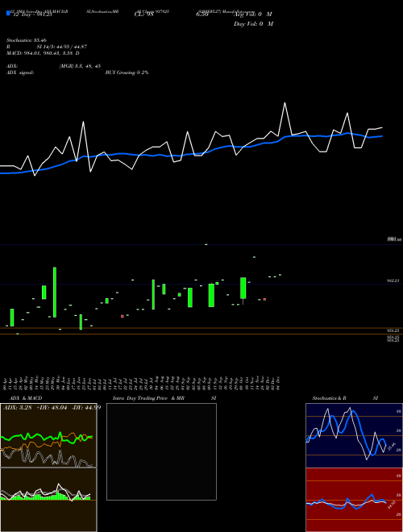Click the empty intraday trading price panel

click(x=161, y=451)
